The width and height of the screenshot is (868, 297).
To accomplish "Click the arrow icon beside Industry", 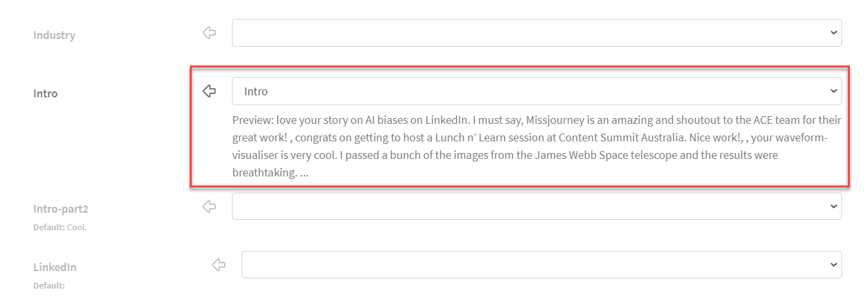I will [209, 32].
